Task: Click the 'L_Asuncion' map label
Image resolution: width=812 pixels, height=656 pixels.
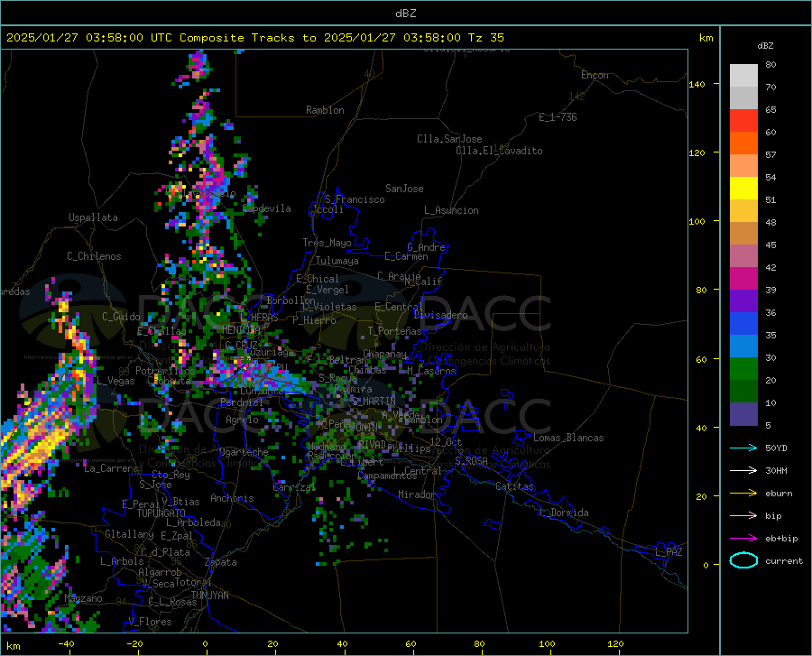Action: click(451, 210)
